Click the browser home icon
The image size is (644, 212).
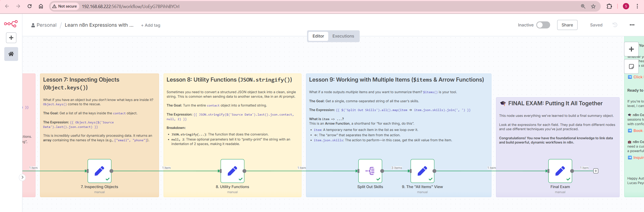(41, 6)
